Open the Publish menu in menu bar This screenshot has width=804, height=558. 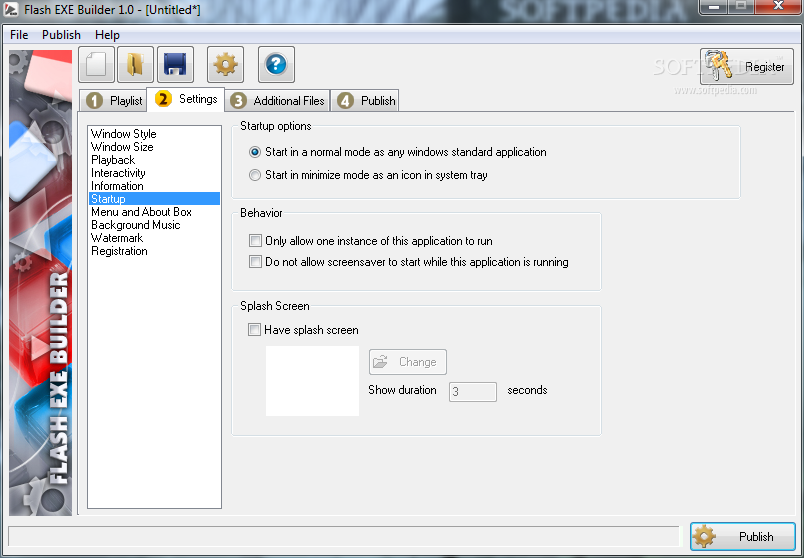click(61, 35)
